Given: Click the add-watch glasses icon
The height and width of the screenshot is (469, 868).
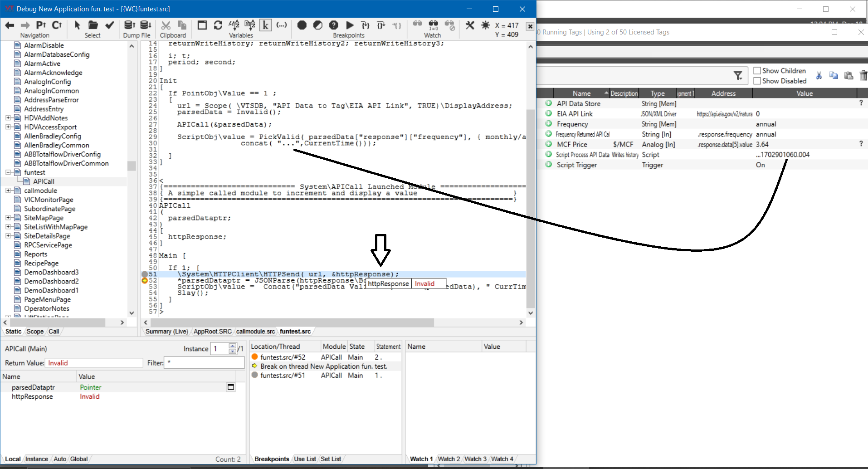Looking at the screenshot, I should point(417,24).
